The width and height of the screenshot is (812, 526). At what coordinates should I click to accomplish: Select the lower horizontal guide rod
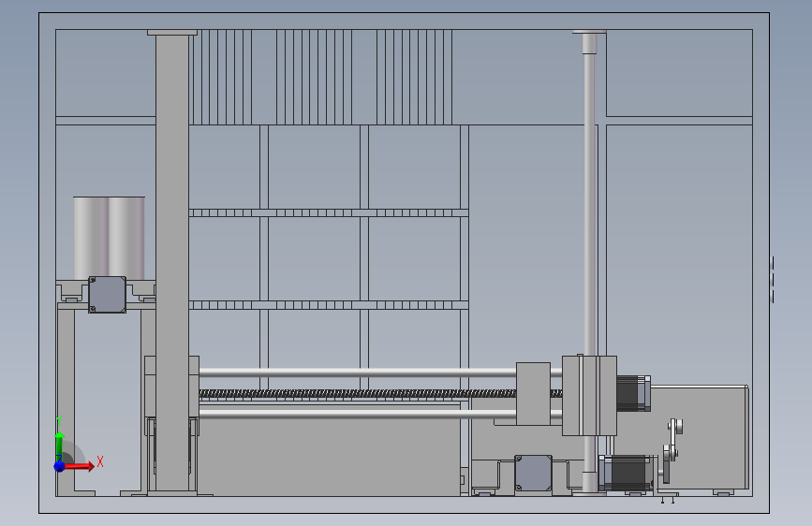tap(358, 414)
